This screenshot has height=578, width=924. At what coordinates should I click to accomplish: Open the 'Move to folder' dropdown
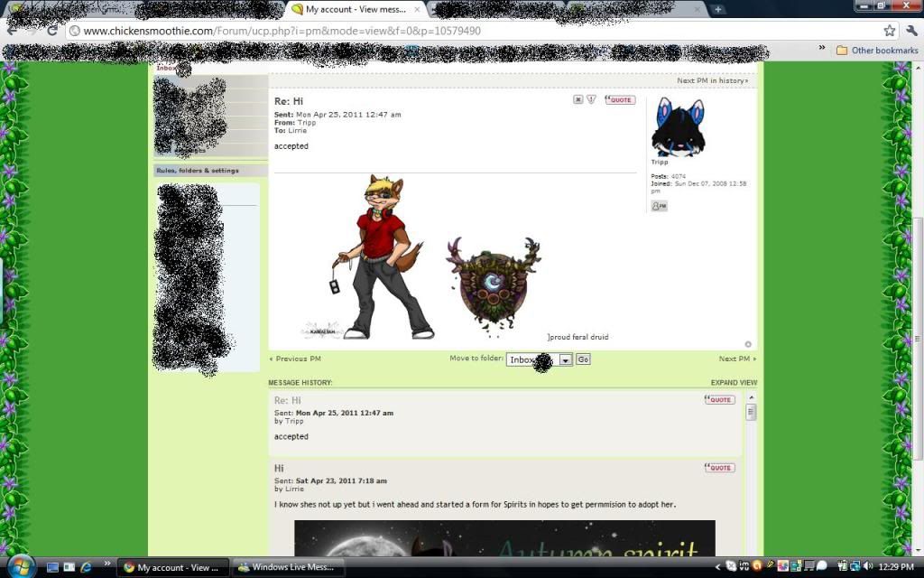(x=540, y=359)
